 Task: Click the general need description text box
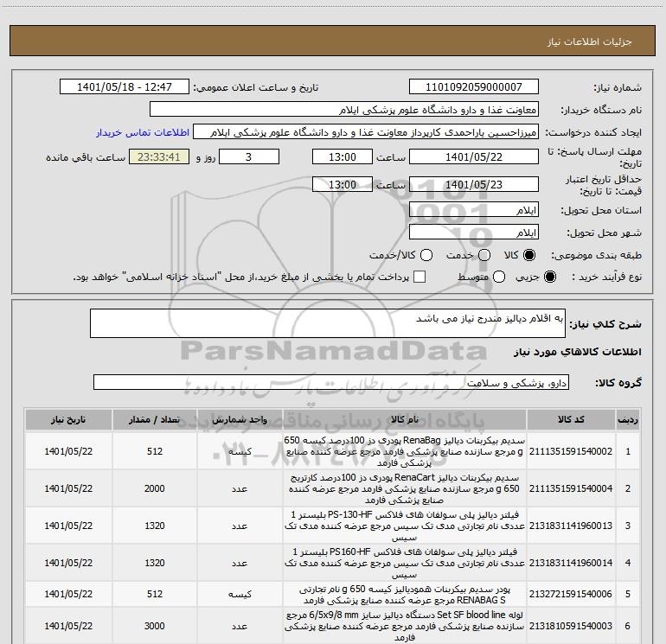pyautogui.click(x=328, y=323)
